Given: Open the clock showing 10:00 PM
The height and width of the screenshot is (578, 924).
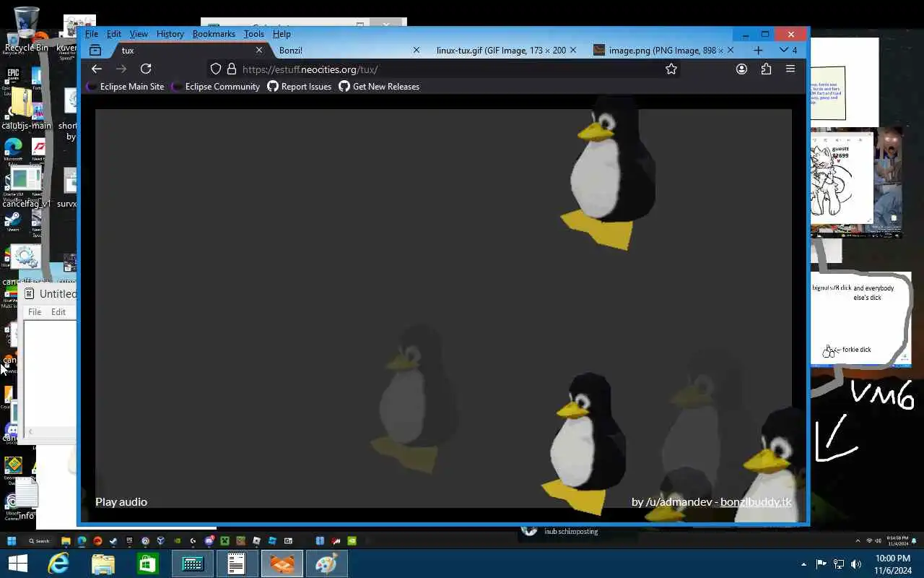Looking at the screenshot, I should (x=892, y=564).
